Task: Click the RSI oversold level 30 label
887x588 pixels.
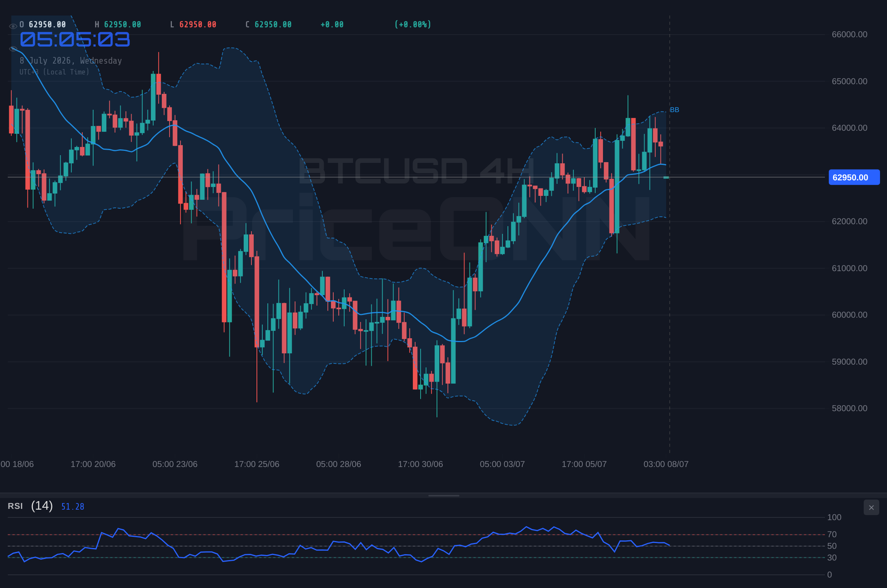Action: click(832, 558)
